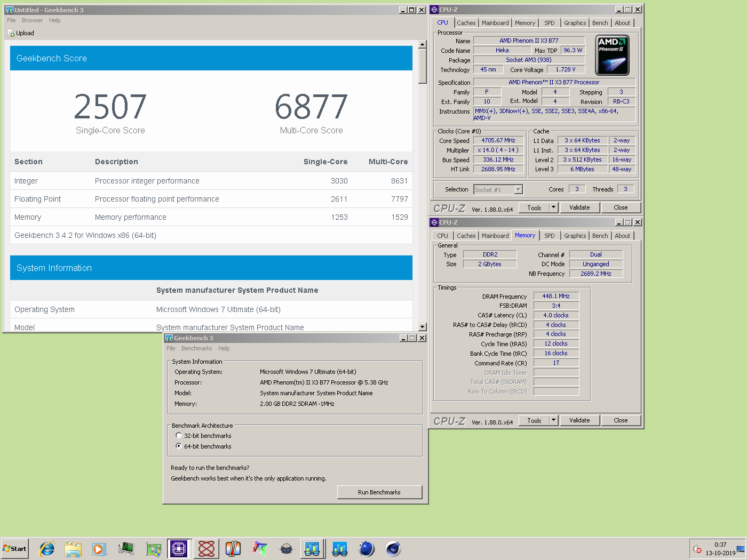Click the Show desktop tray icon
Image resolution: width=747 pixels, height=560 pixels.
[x=741, y=549]
